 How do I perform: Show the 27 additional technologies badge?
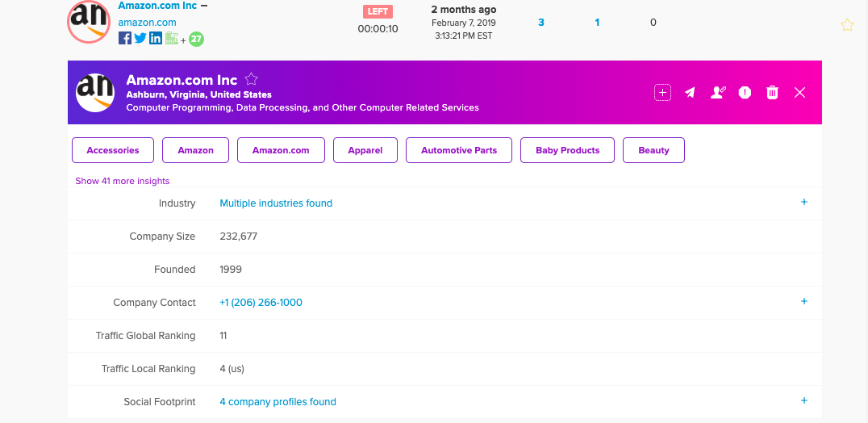coord(197,40)
